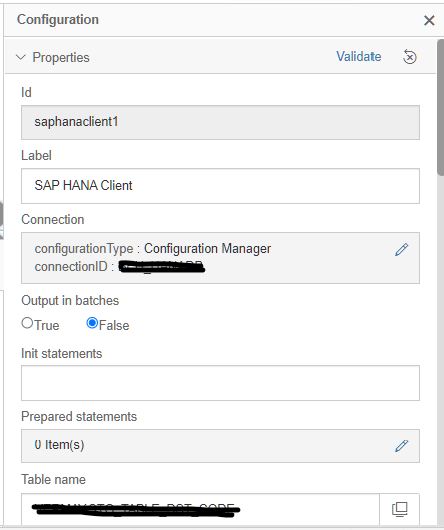Close the Configuration panel
The image size is (444, 530).
pyautogui.click(x=429, y=20)
